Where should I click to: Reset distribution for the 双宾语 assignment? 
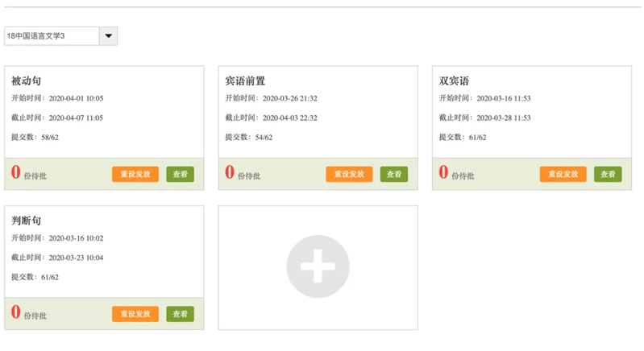click(563, 175)
